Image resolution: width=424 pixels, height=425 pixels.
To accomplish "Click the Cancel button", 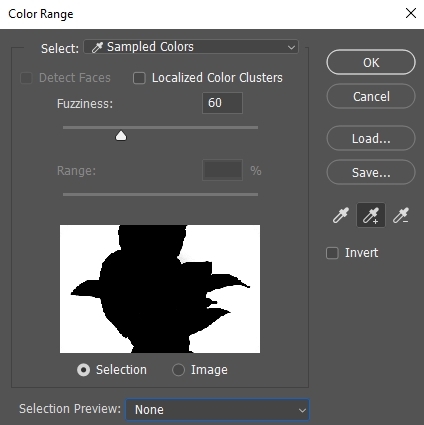I will point(371,97).
